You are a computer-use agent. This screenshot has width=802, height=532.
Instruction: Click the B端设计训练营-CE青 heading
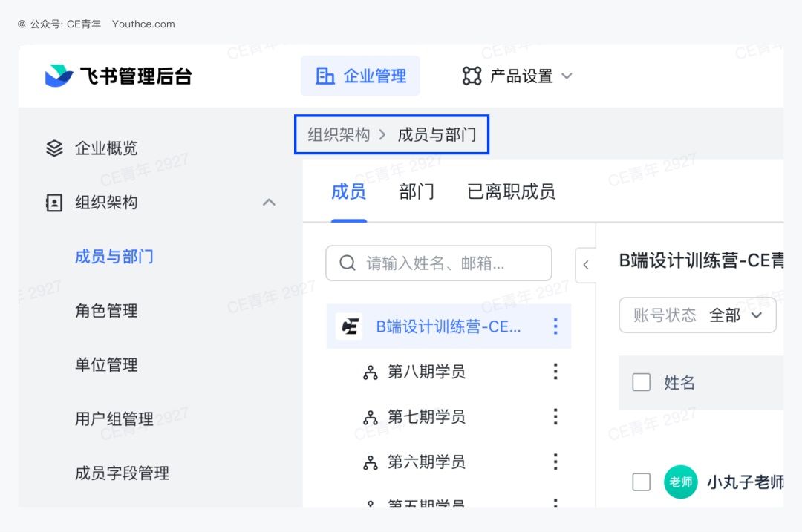701,260
